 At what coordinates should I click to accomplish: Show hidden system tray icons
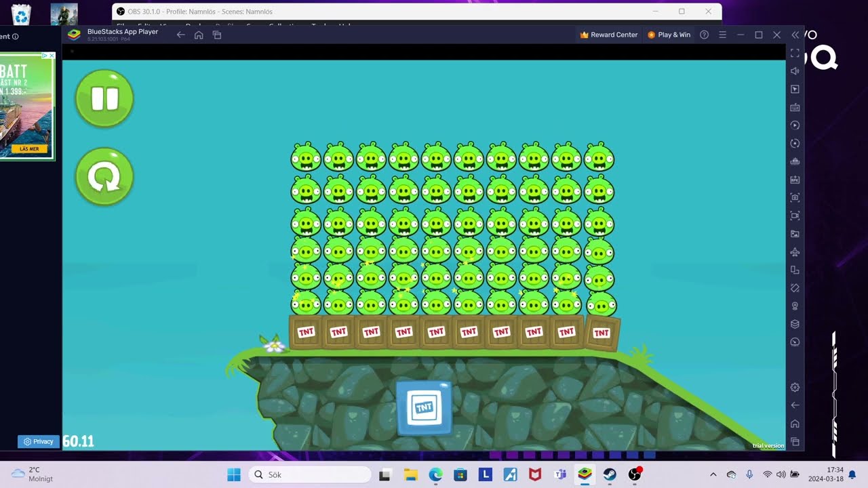(x=713, y=474)
